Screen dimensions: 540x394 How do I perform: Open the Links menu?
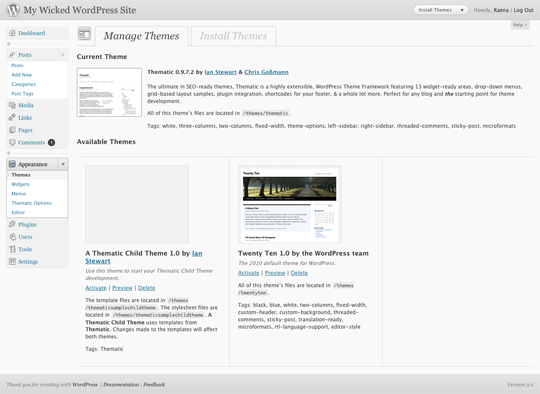coord(25,118)
